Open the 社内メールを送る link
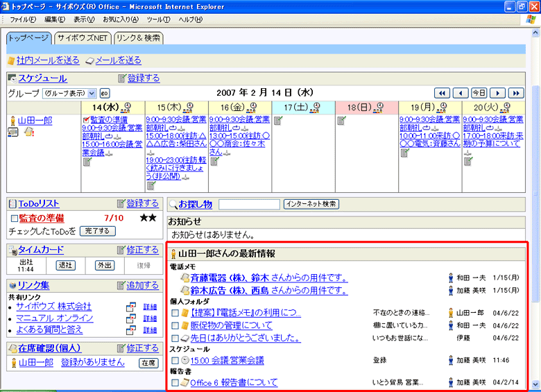This screenshot has width=541, height=392. tap(48, 60)
